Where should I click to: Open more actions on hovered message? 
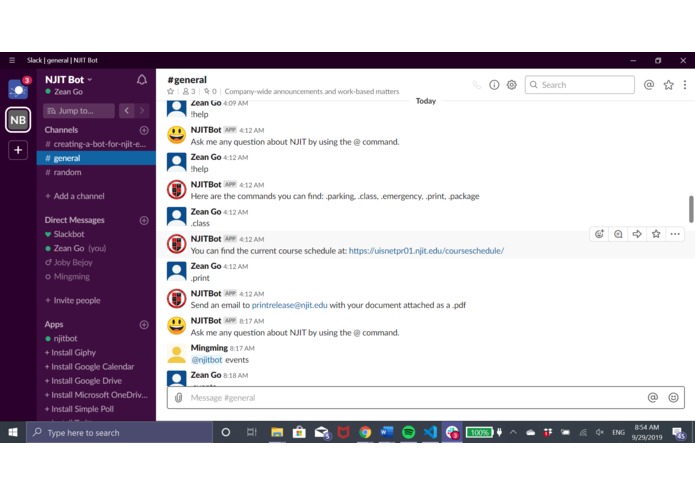675,234
